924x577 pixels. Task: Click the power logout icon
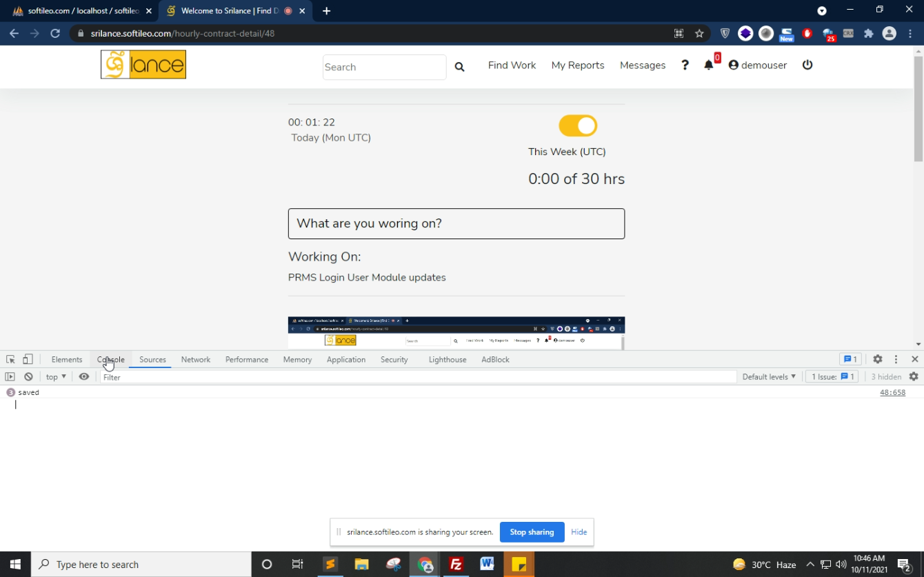(807, 65)
